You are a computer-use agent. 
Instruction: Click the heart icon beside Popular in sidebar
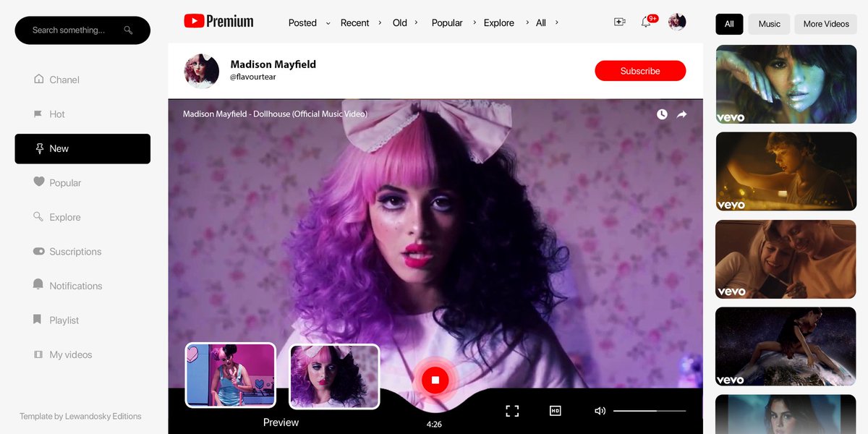pos(39,182)
